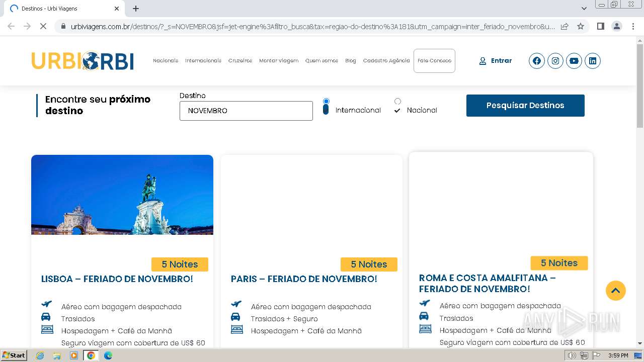Go back to previous page

(x=11, y=26)
